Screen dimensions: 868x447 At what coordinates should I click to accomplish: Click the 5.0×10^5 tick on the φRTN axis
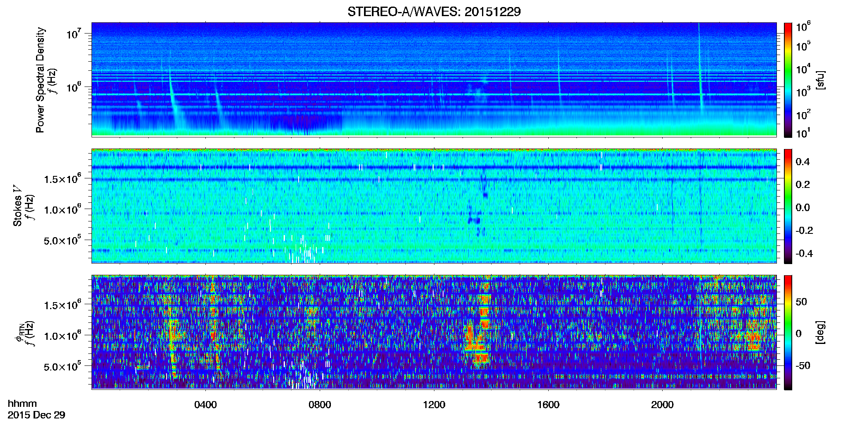(x=63, y=366)
